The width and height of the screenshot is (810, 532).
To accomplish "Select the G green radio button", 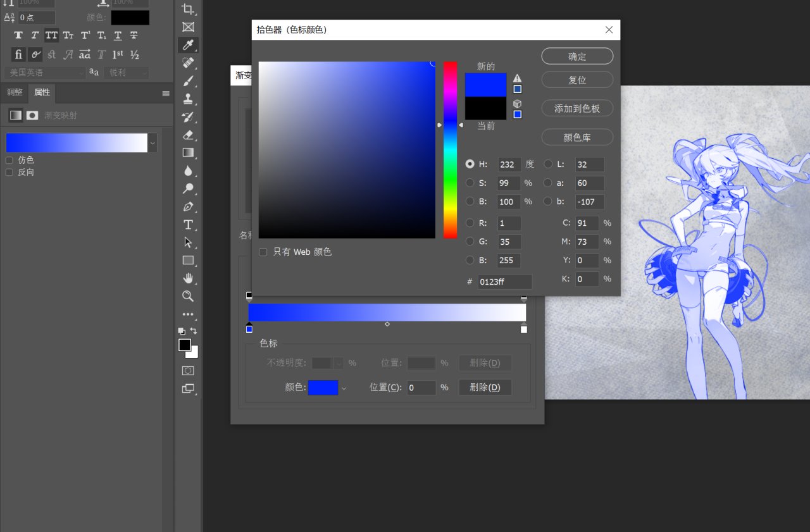I will click(470, 241).
